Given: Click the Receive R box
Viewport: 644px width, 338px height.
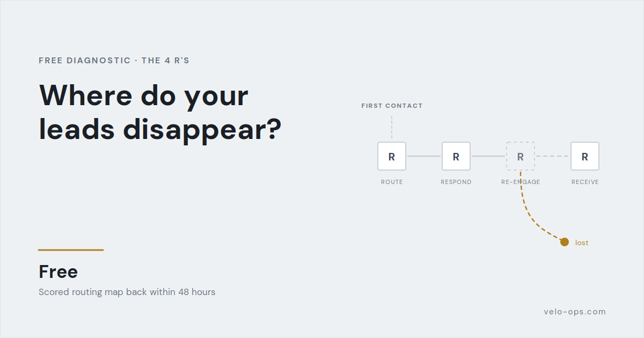Looking at the screenshot, I should 585,156.
